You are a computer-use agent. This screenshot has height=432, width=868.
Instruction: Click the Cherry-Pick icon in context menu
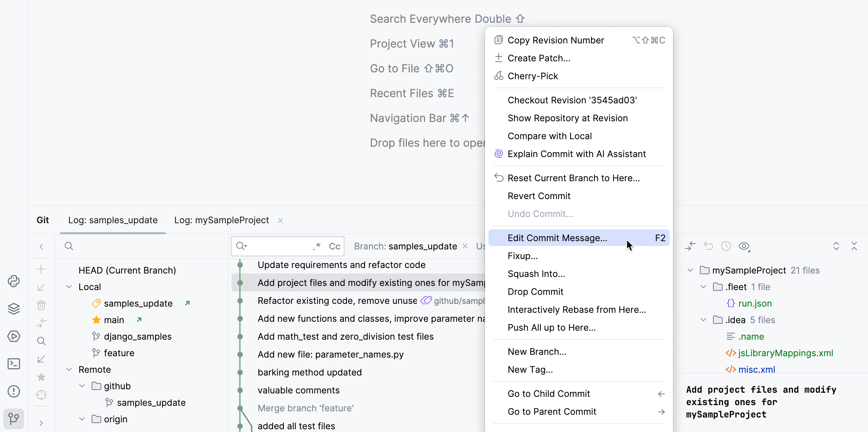click(499, 76)
